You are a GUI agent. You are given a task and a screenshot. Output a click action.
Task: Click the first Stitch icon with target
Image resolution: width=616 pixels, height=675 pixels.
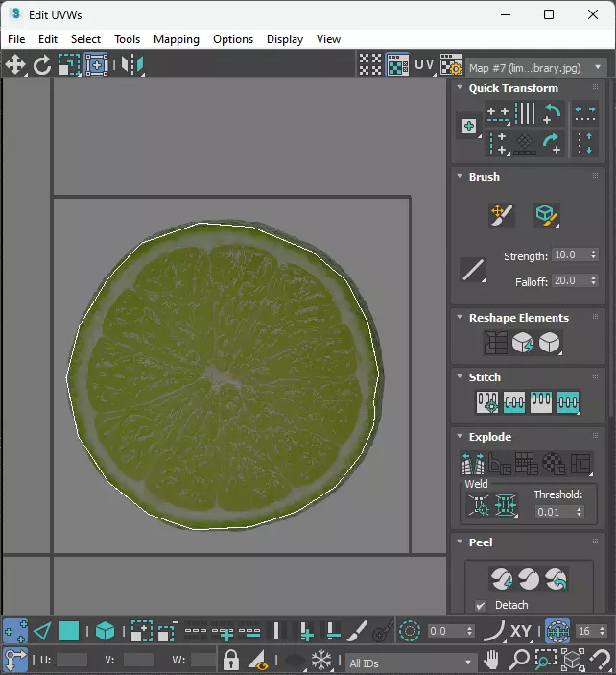(x=487, y=402)
